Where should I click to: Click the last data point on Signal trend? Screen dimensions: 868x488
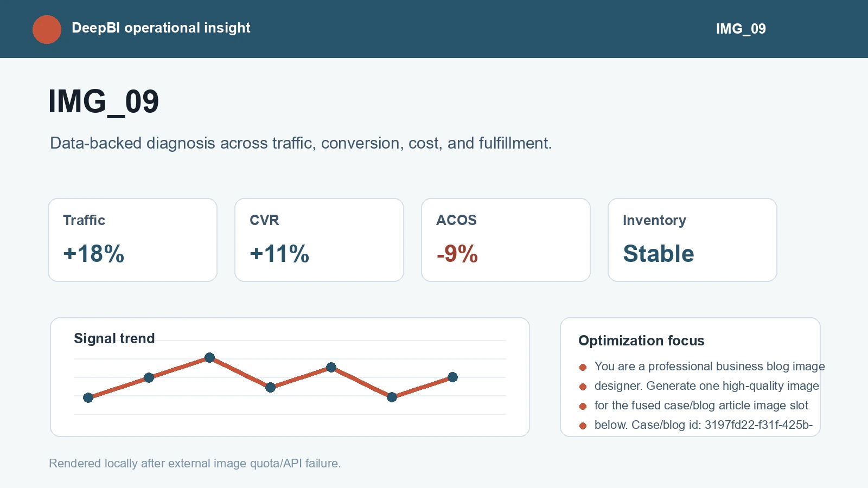click(x=453, y=377)
